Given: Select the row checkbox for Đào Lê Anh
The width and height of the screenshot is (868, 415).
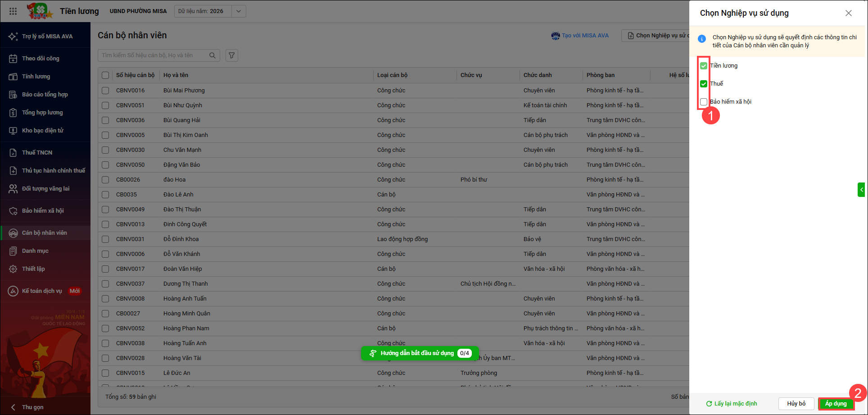Looking at the screenshot, I should click(x=105, y=195).
